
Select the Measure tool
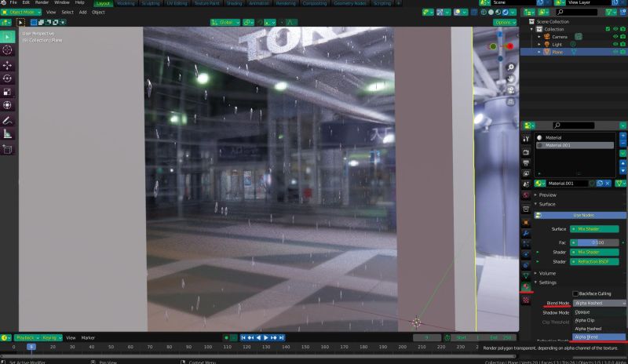point(7,134)
